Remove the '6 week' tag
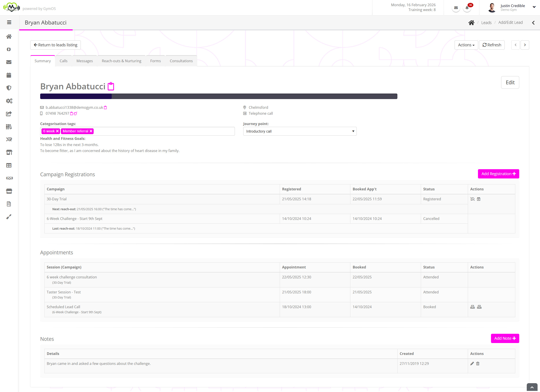 click(x=57, y=131)
